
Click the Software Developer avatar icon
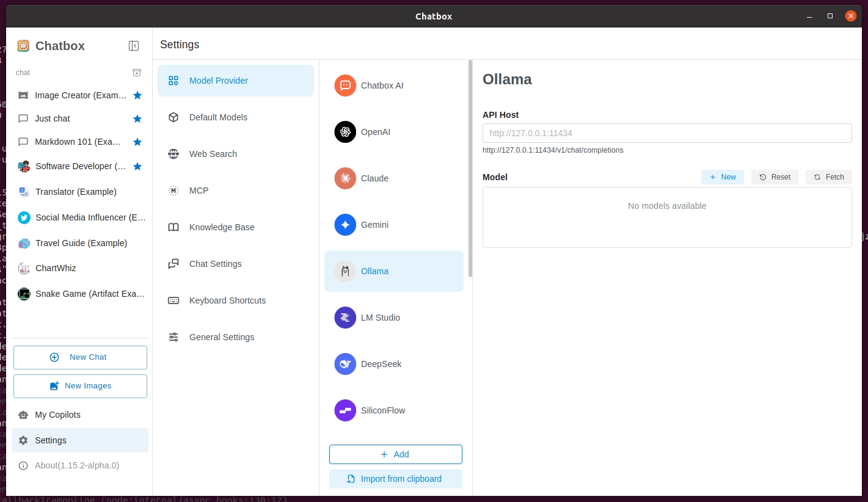[24, 166]
